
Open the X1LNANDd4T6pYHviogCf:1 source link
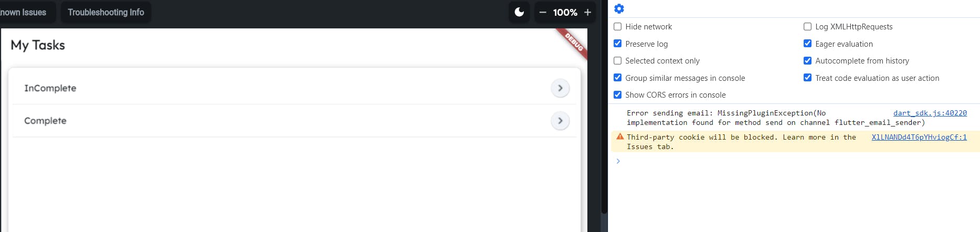[919, 137]
